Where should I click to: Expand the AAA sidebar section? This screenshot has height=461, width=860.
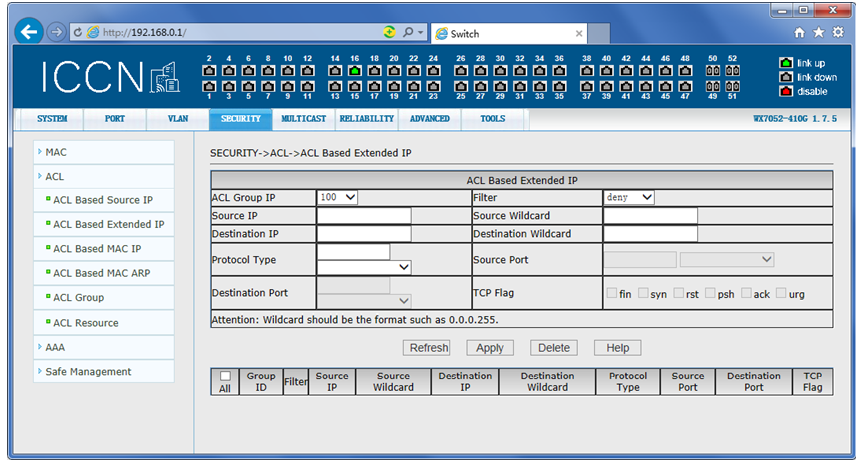pos(104,347)
